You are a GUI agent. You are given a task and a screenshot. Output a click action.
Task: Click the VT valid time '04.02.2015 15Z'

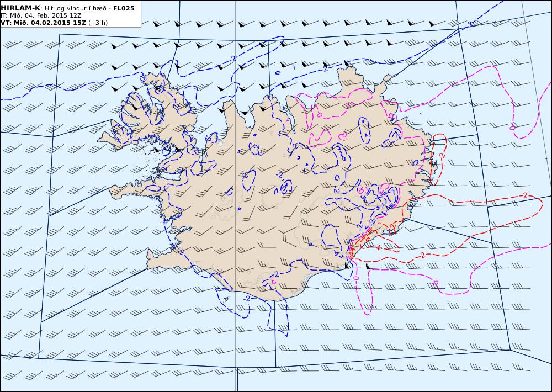coord(58,23)
